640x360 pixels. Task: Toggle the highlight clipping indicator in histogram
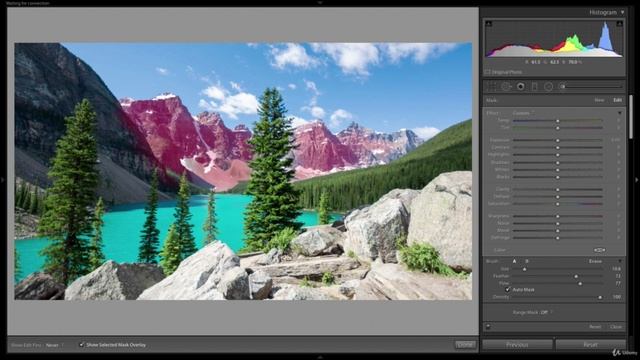620,23
